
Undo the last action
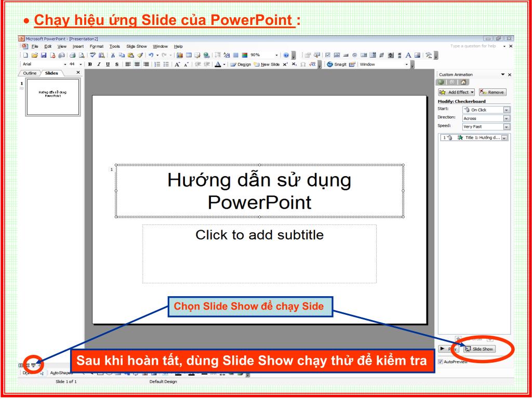click(151, 55)
